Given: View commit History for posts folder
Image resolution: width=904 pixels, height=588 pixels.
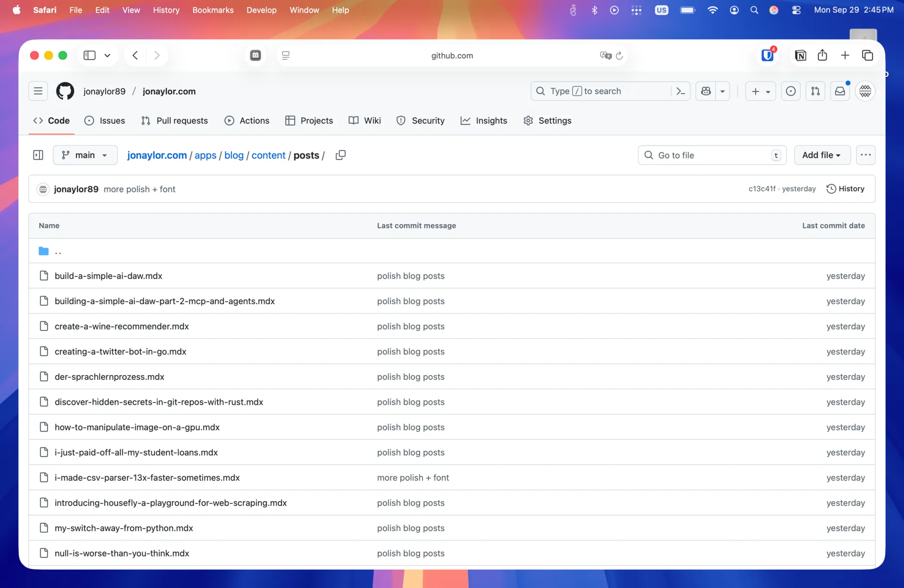Looking at the screenshot, I should [x=846, y=189].
